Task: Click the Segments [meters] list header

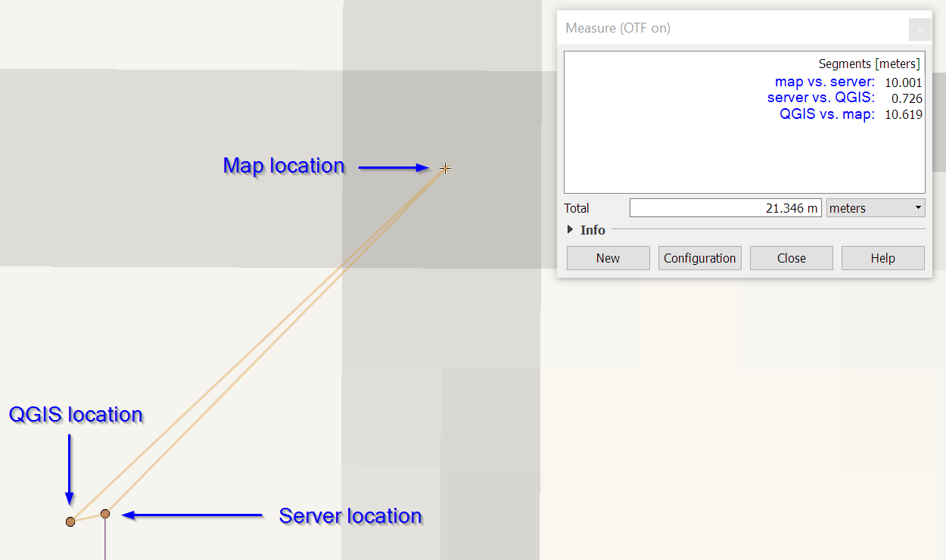Action: [x=868, y=64]
